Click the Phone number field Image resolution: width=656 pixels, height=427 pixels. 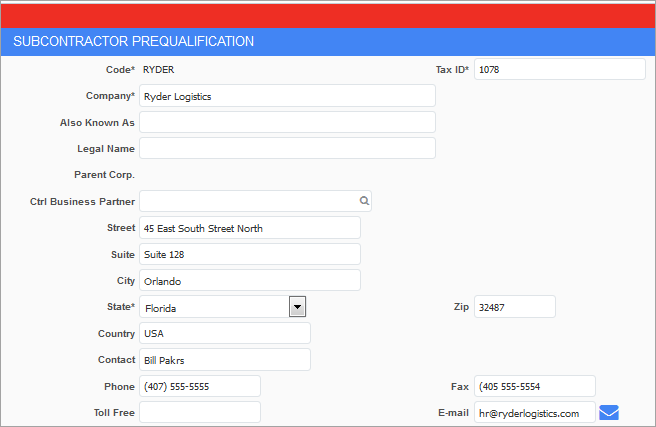point(200,386)
